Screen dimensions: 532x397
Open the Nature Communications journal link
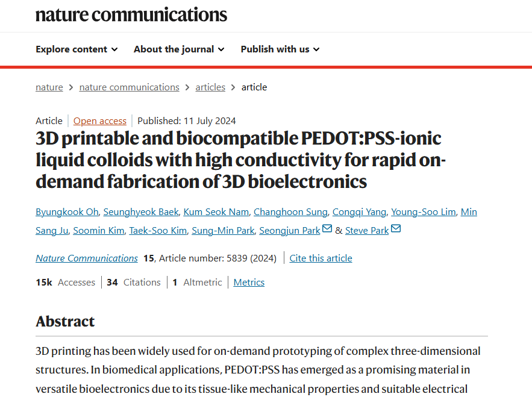pos(87,258)
